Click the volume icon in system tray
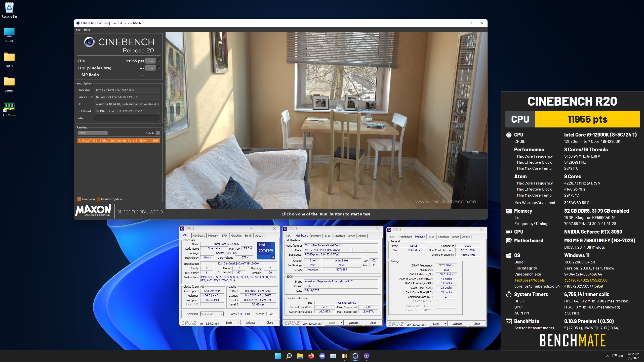 [x=621, y=356]
